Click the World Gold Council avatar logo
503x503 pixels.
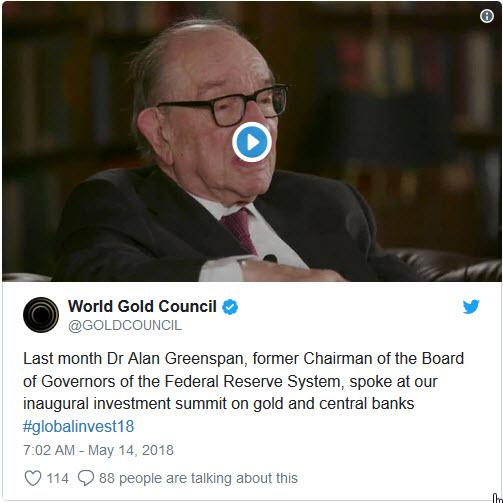41,315
